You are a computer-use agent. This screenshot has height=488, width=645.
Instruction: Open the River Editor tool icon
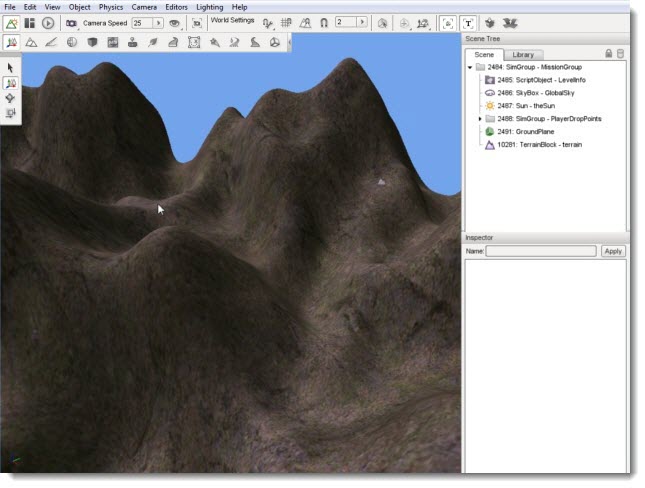point(234,42)
